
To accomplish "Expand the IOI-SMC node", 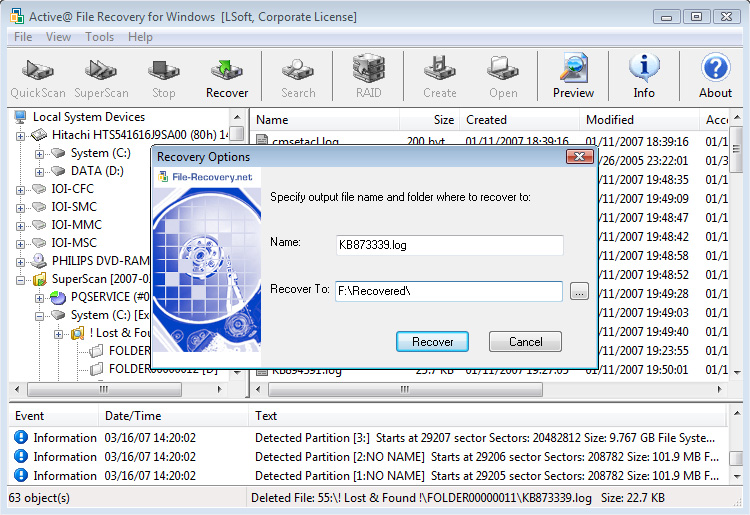I will [20, 208].
